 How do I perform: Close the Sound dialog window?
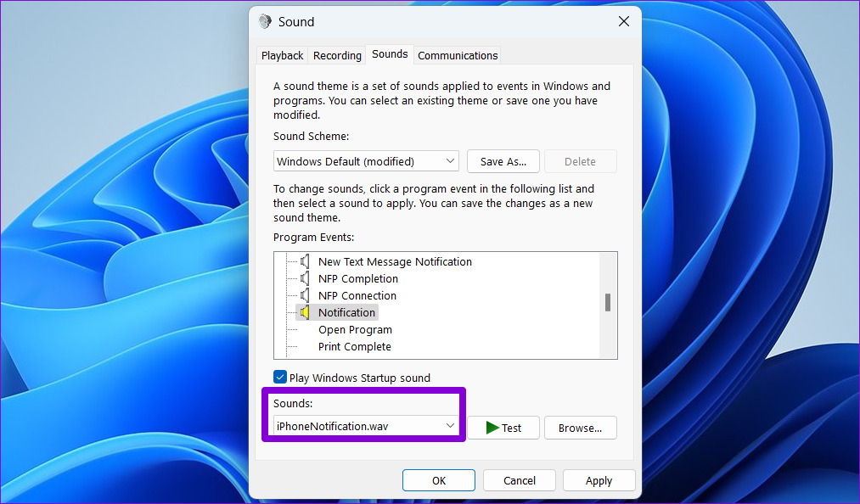click(624, 21)
